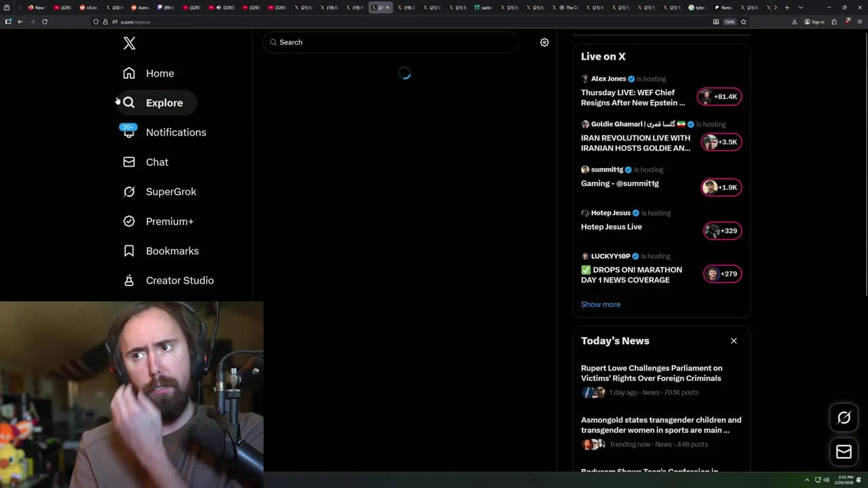Open Firefox View icon at tab strip start
The height and width of the screenshot is (488, 868).
pos(6,7)
